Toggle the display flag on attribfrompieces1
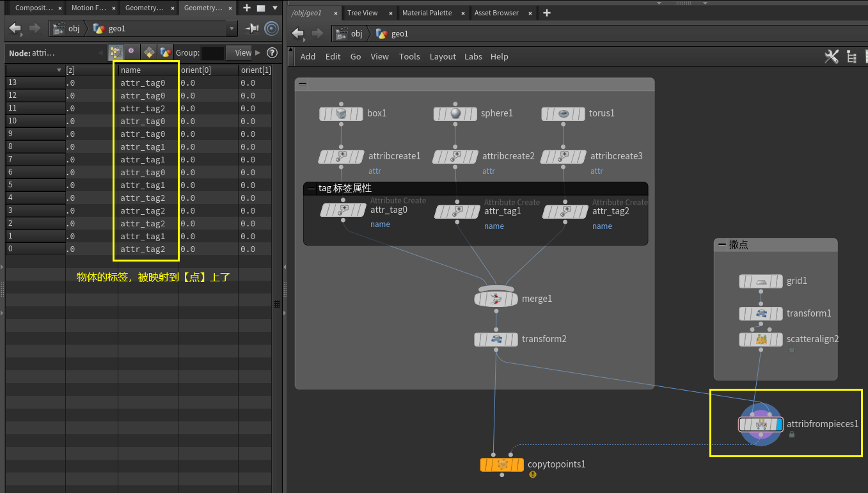The image size is (868, 493). (x=778, y=425)
